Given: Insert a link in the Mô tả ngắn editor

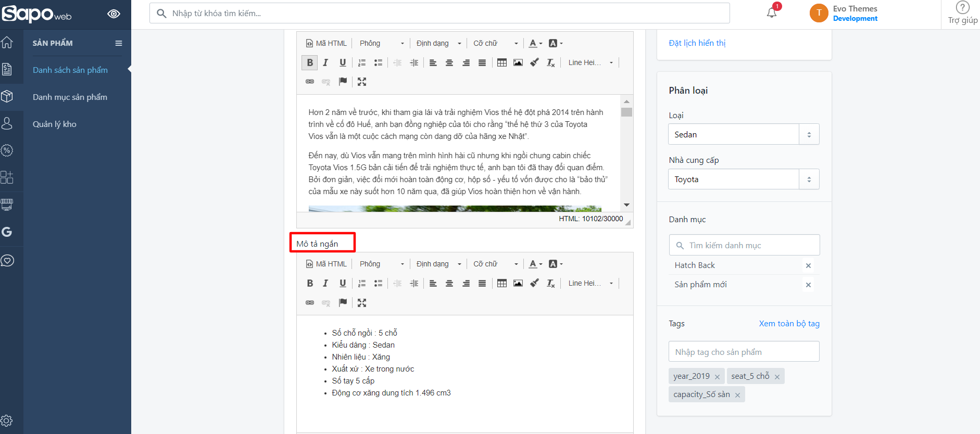Looking at the screenshot, I should (310, 302).
